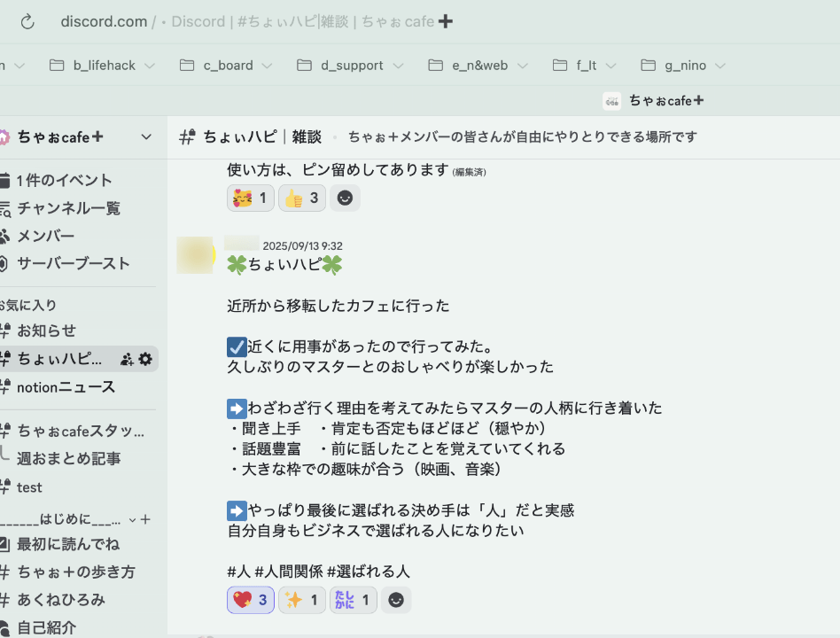This screenshot has height=638, width=840.
Task: Toggle the heart reaction with count 3
Action: point(251,600)
